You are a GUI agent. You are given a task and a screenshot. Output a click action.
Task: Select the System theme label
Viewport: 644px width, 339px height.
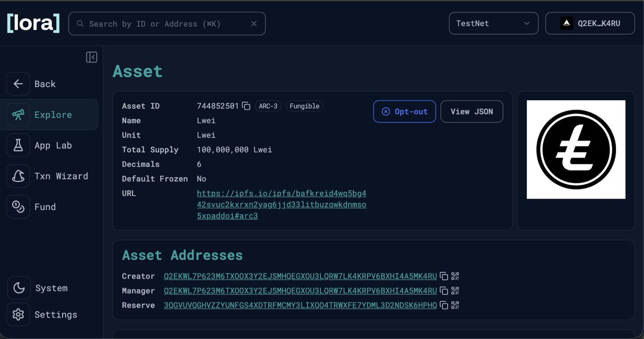click(x=52, y=288)
